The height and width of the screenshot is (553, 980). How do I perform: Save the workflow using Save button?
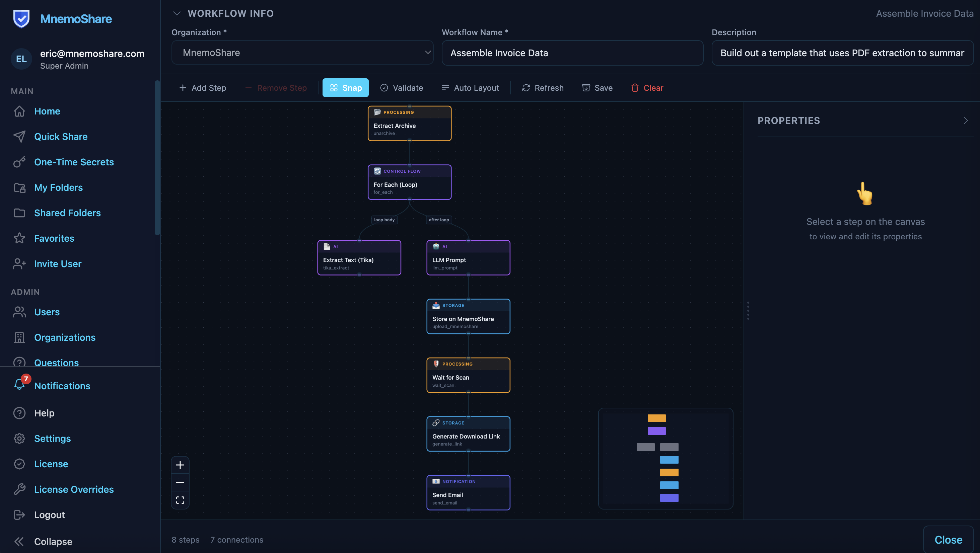(x=597, y=88)
